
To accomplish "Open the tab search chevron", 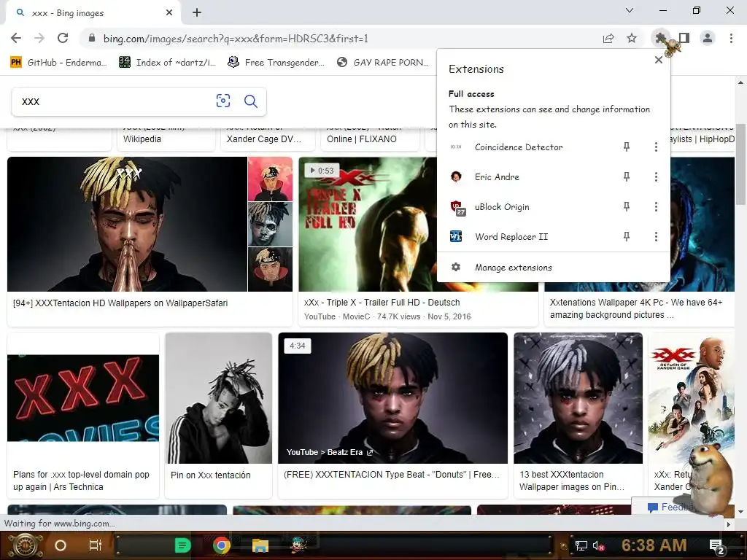I will pyautogui.click(x=630, y=10).
